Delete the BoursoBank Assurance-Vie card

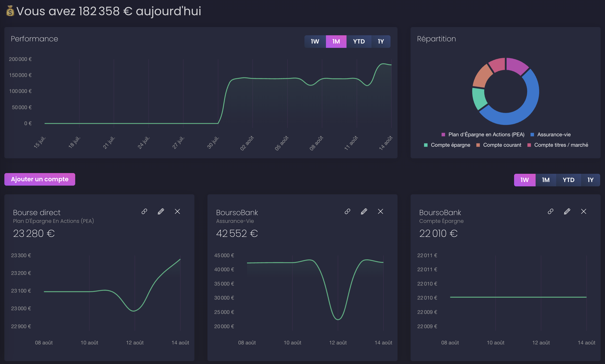[381, 211]
